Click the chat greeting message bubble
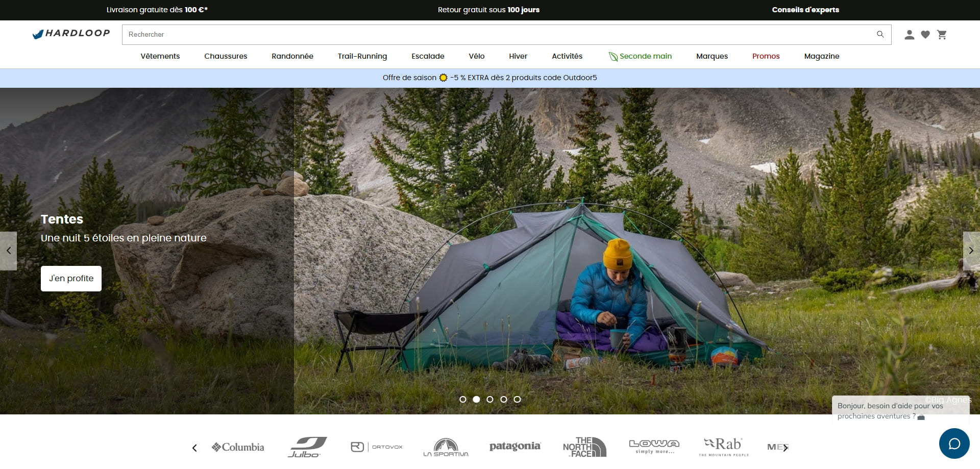Screen dimensions: 980x469 click(x=900, y=410)
